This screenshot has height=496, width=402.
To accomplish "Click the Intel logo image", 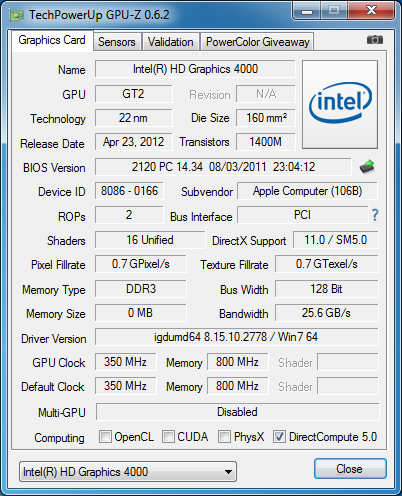I will 340,104.
